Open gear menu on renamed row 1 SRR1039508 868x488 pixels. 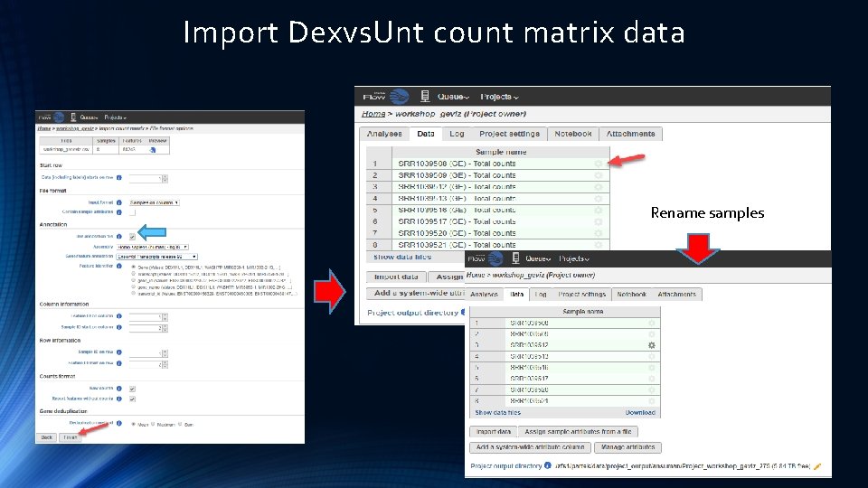pos(652,323)
